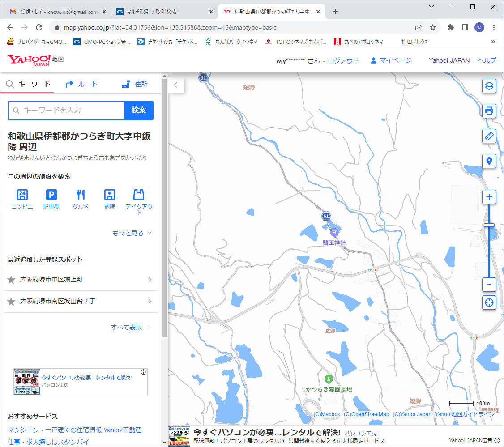Search nearby takeout (テイクアウト) places
Viewport: 504px width, 447px height.
(x=139, y=201)
